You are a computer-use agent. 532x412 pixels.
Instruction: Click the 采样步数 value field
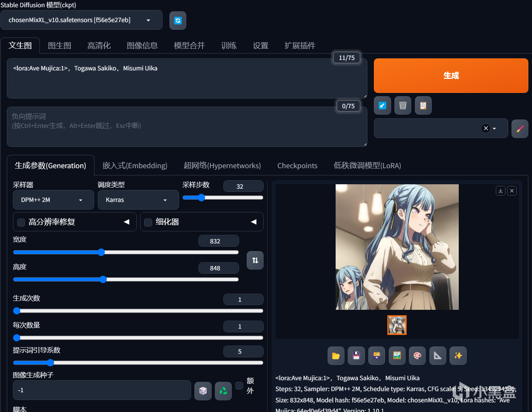[x=243, y=186]
